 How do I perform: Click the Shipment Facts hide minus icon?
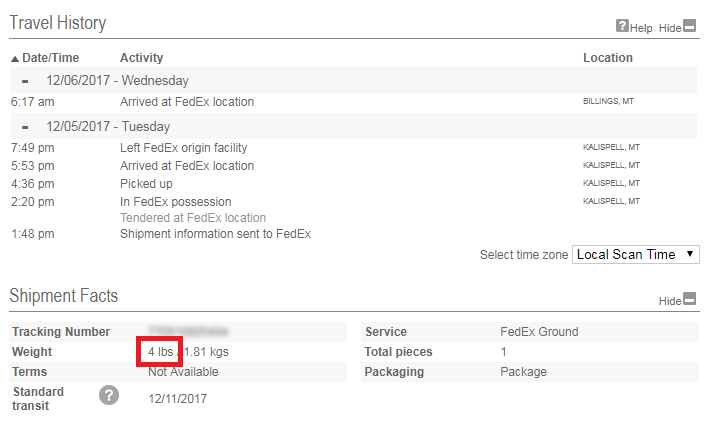[x=689, y=299]
